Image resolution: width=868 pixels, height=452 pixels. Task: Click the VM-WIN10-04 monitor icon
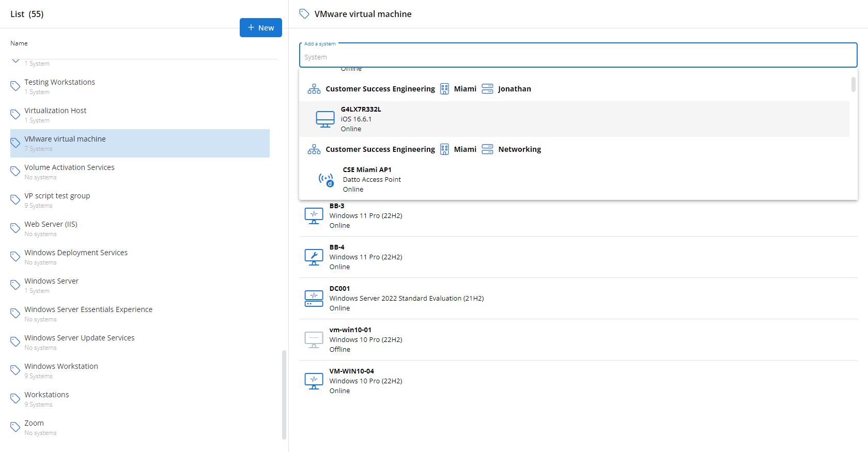pyautogui.click(x=314, y=381)
